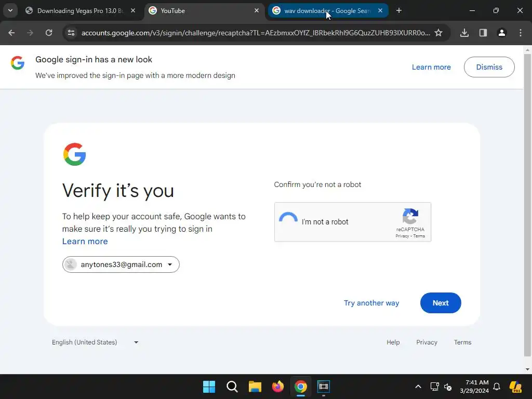
Task: Close the YouTube tab
Action: pos(257,11)
